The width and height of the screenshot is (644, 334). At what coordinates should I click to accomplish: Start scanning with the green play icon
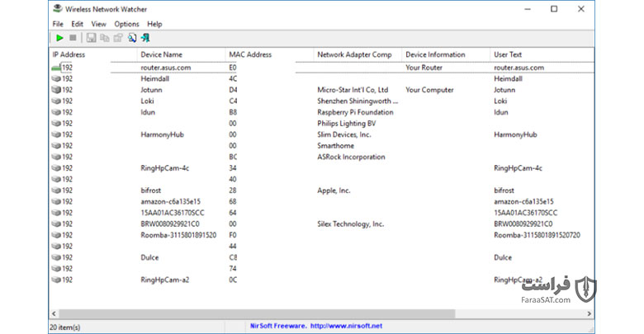59,38
